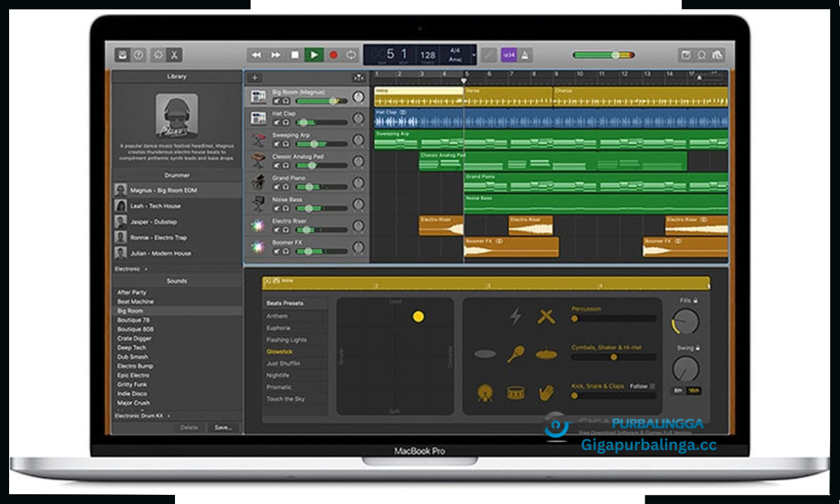Open the Electronic Drum Kit dropdown
The height and width of the screenshot is (504, 840).
tap(143, 416)
